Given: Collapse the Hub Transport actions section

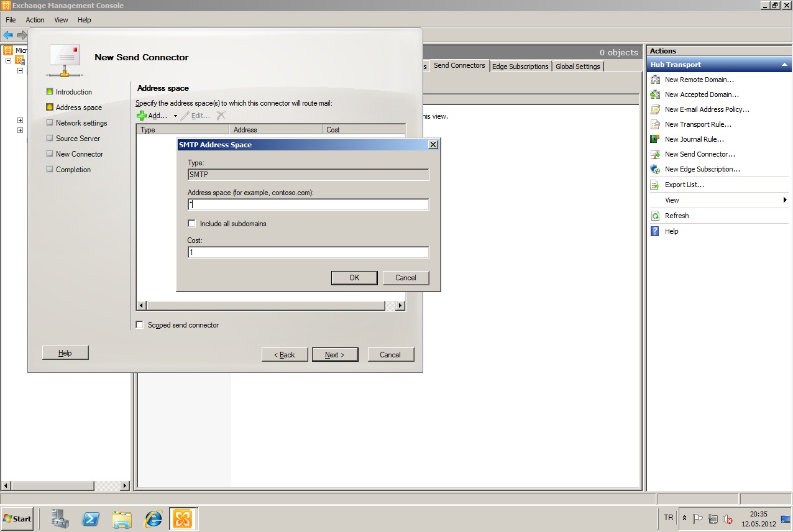Looking at the screenshot, I should tap(784, 65).
